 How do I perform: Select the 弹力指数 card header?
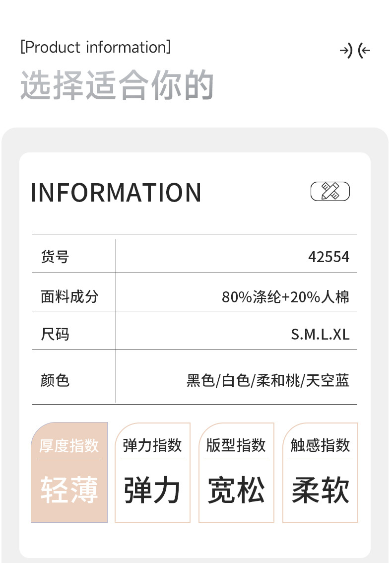[x=152, y=445]
